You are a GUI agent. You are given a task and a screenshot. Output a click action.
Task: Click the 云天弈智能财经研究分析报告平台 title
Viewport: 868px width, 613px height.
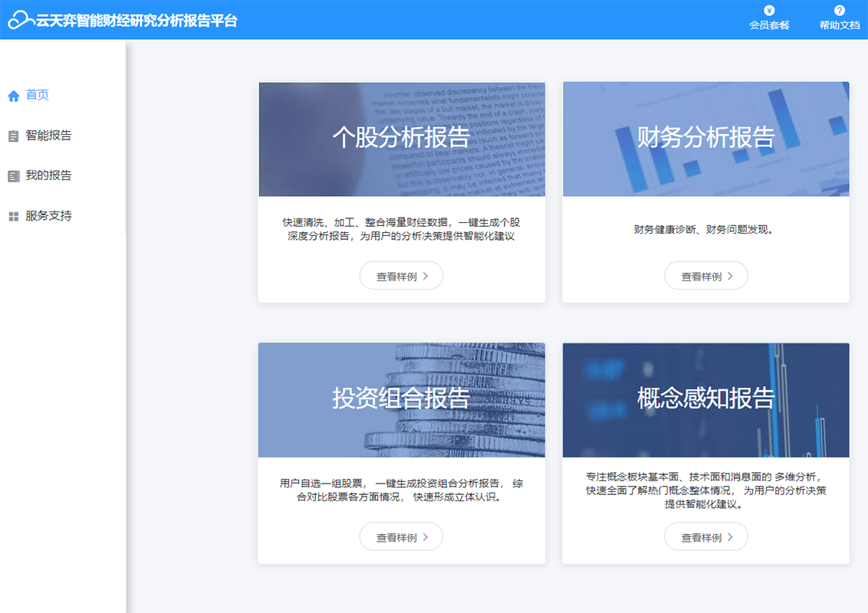(x=136, y=21)
